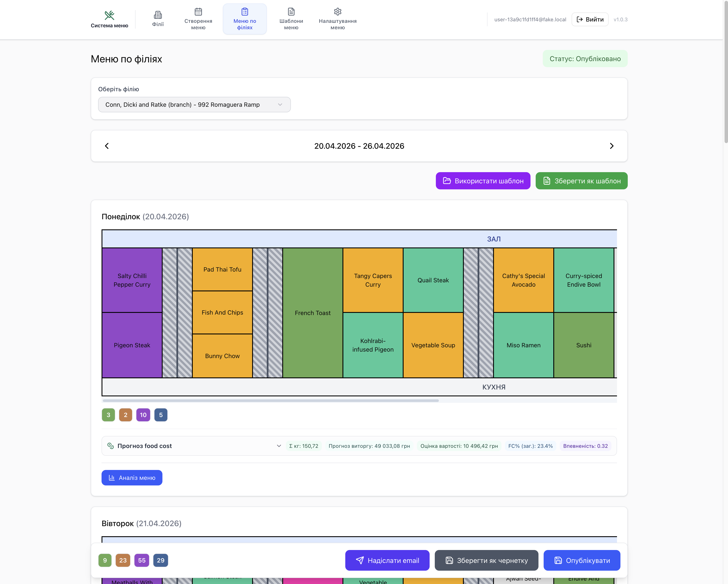Select the Tangy Capers Curry tile
728x584 pixels.
pos(373,280)
